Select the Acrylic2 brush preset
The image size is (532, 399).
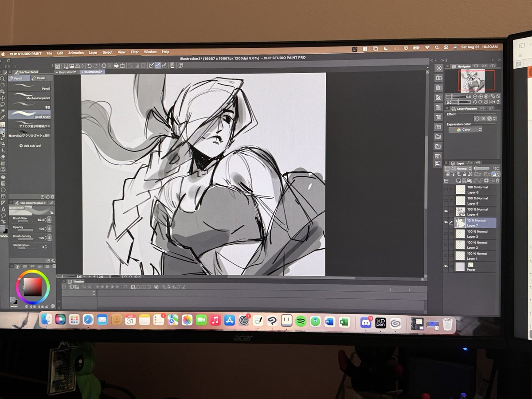(30, 134)
